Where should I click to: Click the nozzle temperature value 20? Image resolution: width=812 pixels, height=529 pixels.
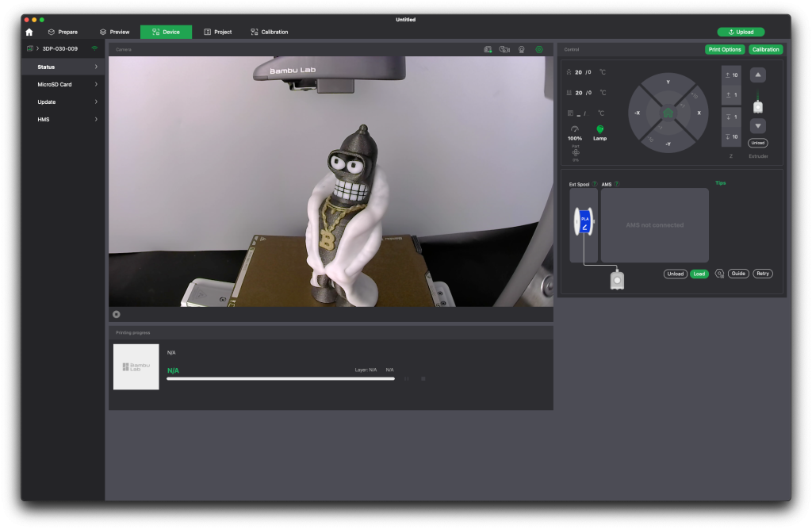point(578,72)
